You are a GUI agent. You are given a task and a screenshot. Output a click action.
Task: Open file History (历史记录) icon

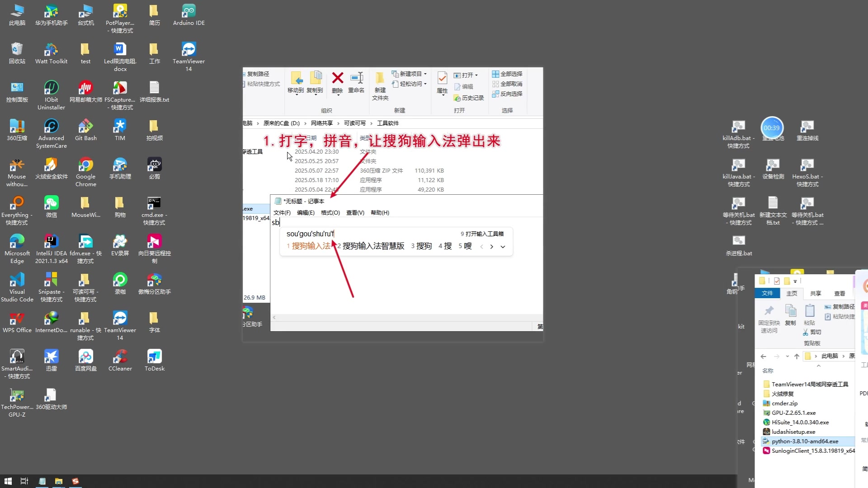tap(469, 98)
